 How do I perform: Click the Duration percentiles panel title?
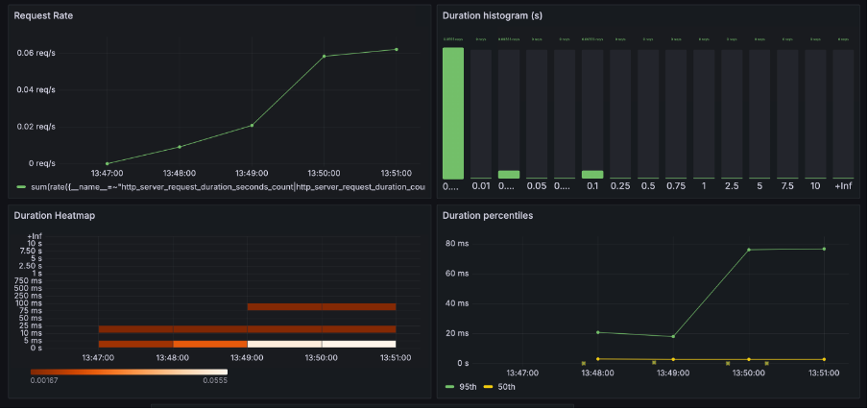[x=487, y=215]
